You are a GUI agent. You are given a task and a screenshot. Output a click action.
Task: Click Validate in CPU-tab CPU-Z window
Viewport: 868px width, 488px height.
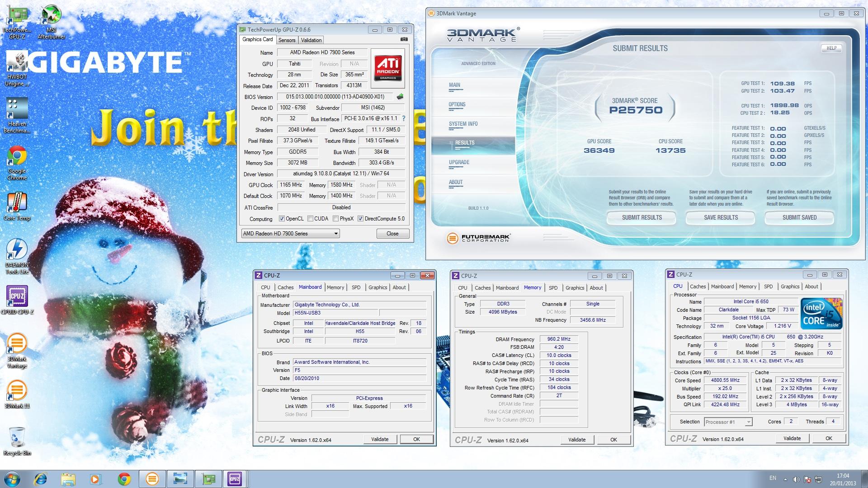point(792,438)
